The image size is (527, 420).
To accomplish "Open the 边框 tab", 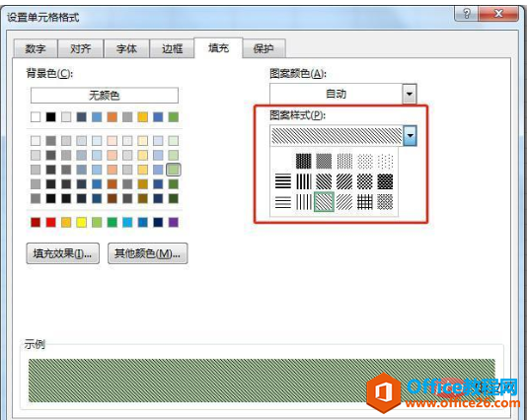I will pyautogui.click(x=172, y=48).
